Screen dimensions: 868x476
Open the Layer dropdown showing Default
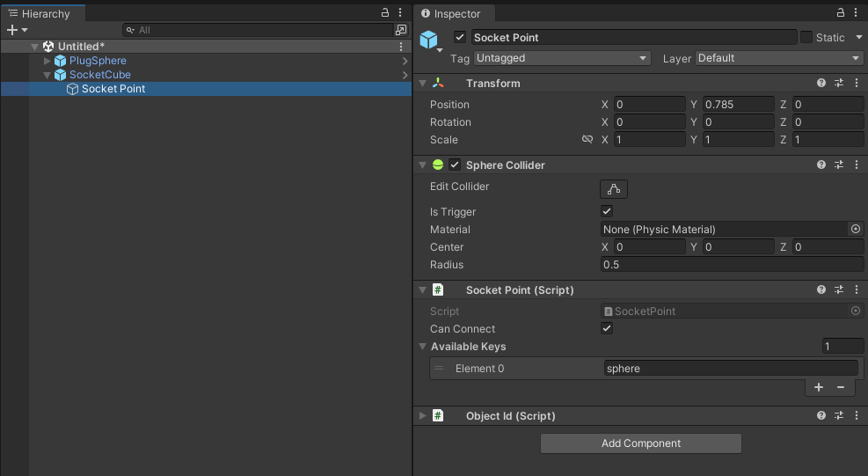pos(779,58)
